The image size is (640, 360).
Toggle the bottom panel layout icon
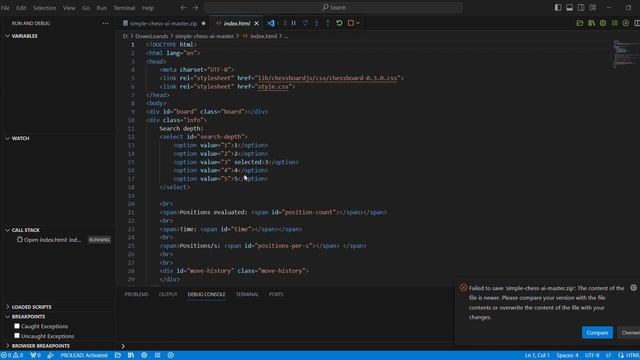click(569, 7)
